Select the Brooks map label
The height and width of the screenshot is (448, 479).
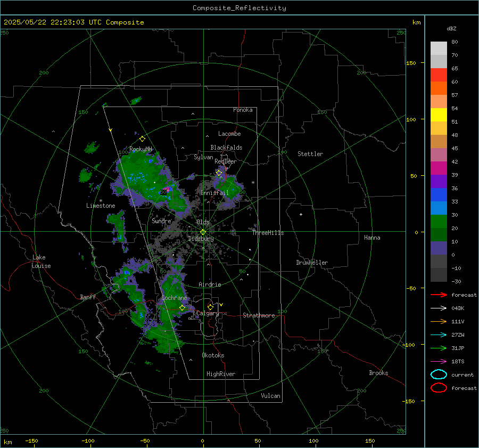[x=378, y=373]
